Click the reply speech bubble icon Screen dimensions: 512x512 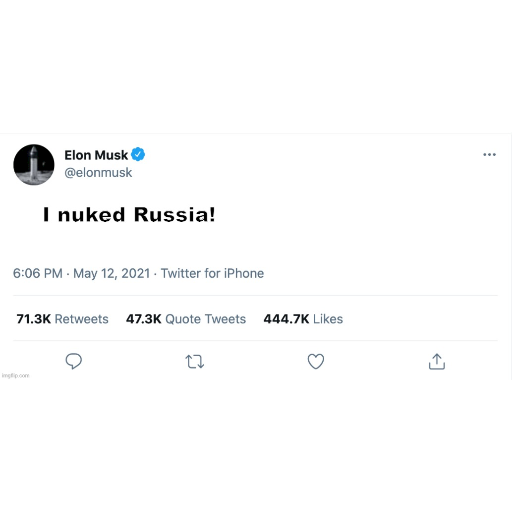point(74,361)
